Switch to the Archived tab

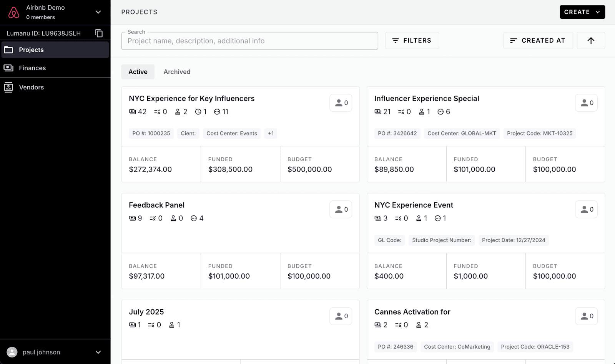pos(177,72)
